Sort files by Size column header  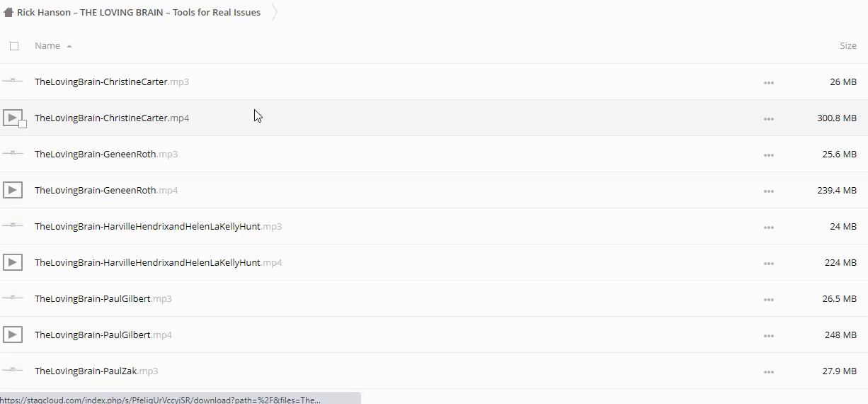pyautogui.click(x=847, y=46)
